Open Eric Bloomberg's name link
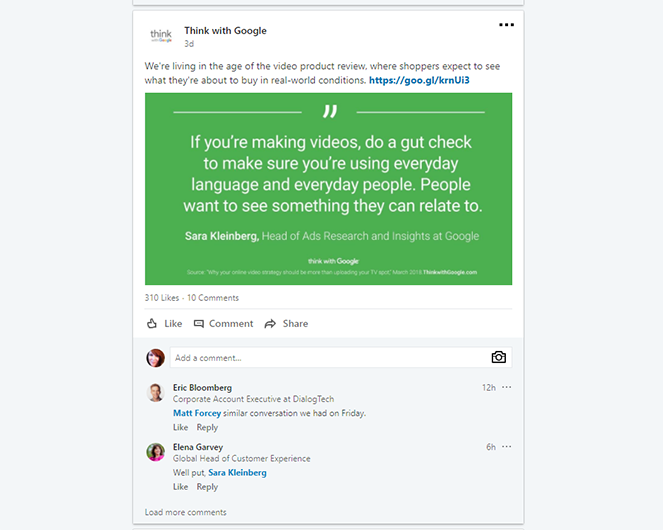The image size is (663, 530). click(x=202, y=387)
